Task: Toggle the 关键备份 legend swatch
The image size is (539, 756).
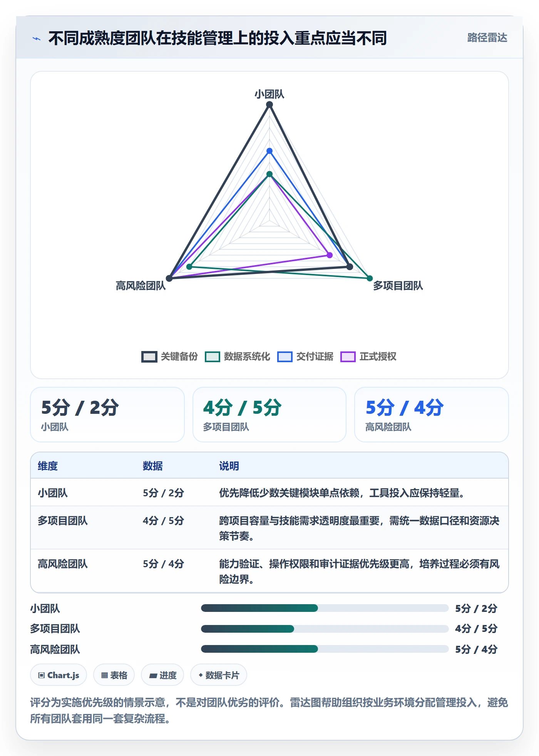Action: click(149, 357)
